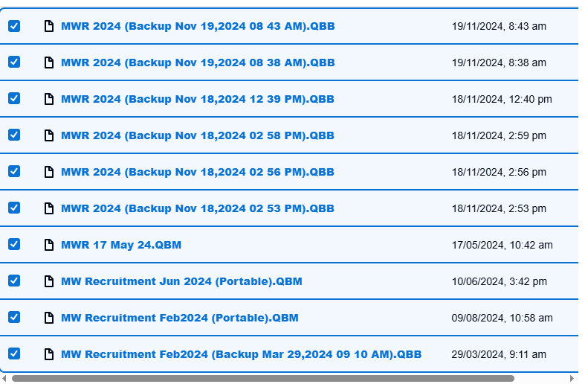Click file icon beside Backup Nov 19 08 43 AM
The width and height of the screenshot is (588, 384).
click(49, 26)
